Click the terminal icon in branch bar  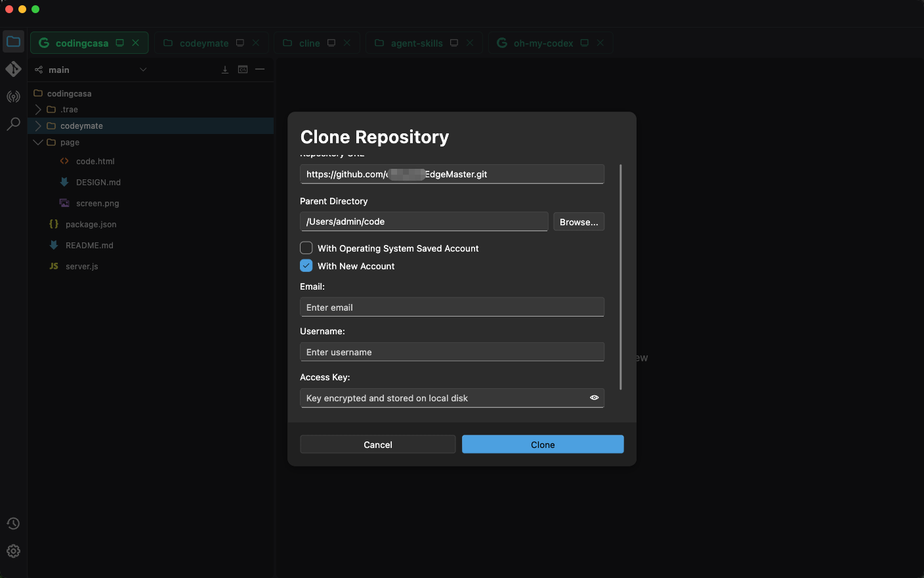(x=243, y=70)
